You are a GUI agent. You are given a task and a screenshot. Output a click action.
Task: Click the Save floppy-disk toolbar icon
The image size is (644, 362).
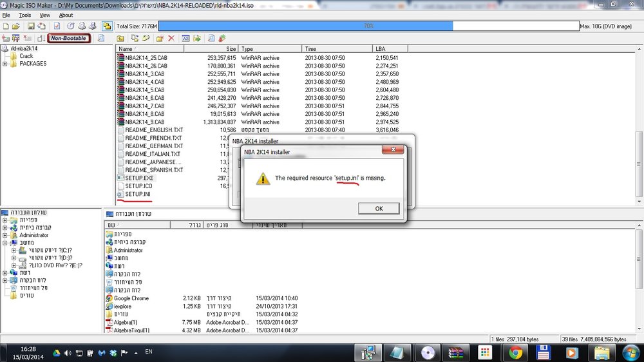coord(31,26)
